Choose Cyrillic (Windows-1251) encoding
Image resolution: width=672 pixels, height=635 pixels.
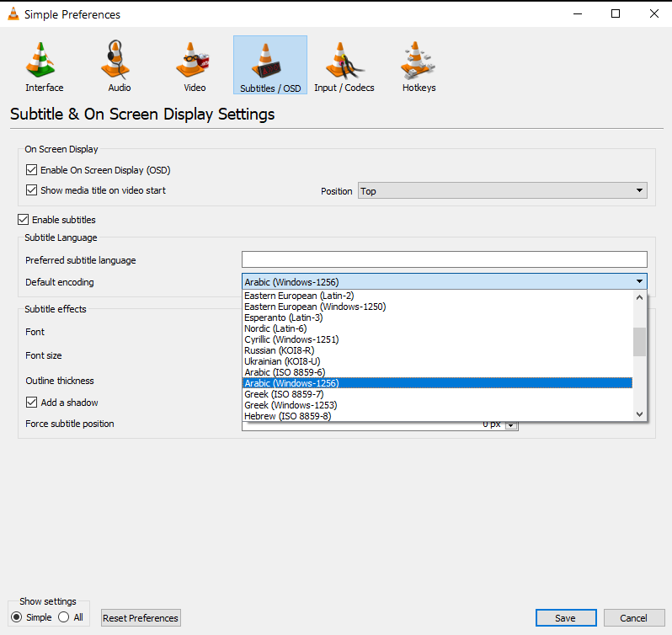437,339
